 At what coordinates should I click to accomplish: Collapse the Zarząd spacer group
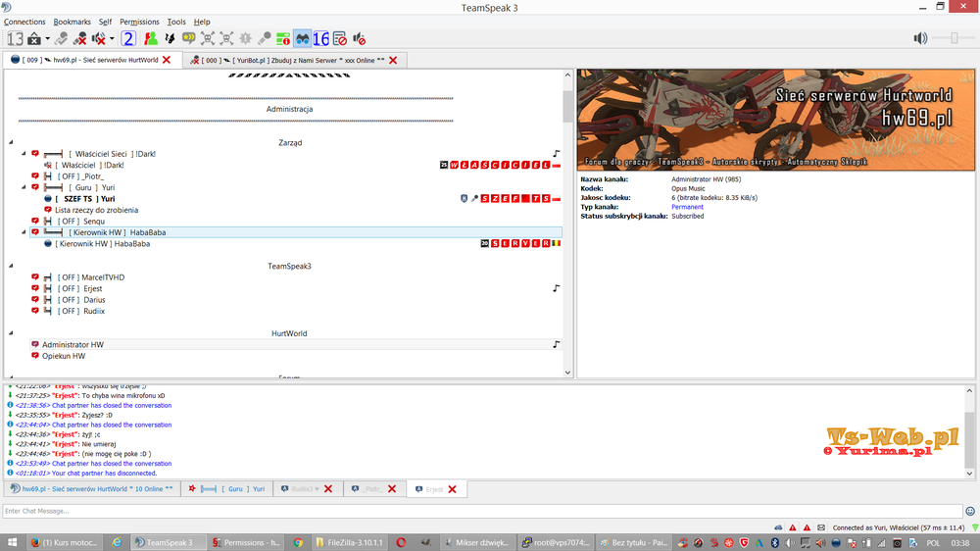(11, 142)
